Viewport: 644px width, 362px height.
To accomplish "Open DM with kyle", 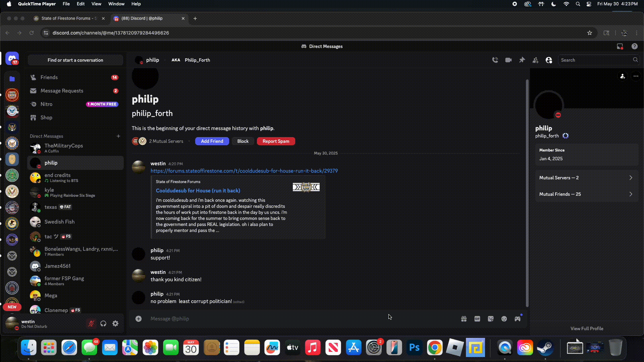I will click(75, 192).
